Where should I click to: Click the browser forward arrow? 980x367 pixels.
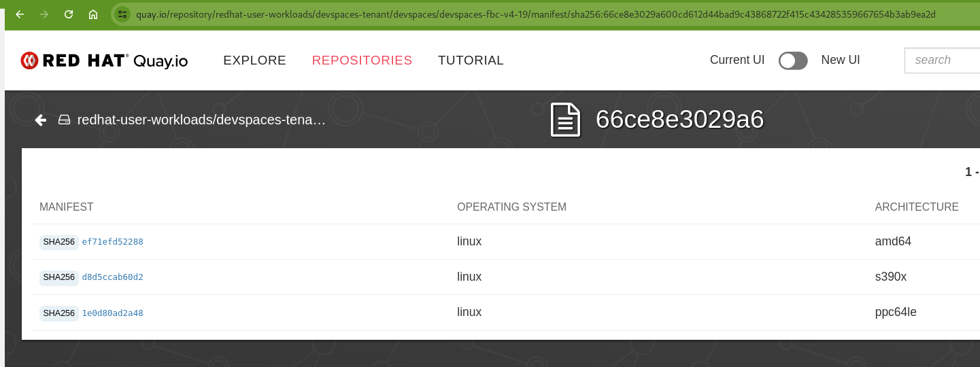tap(44, 14)
